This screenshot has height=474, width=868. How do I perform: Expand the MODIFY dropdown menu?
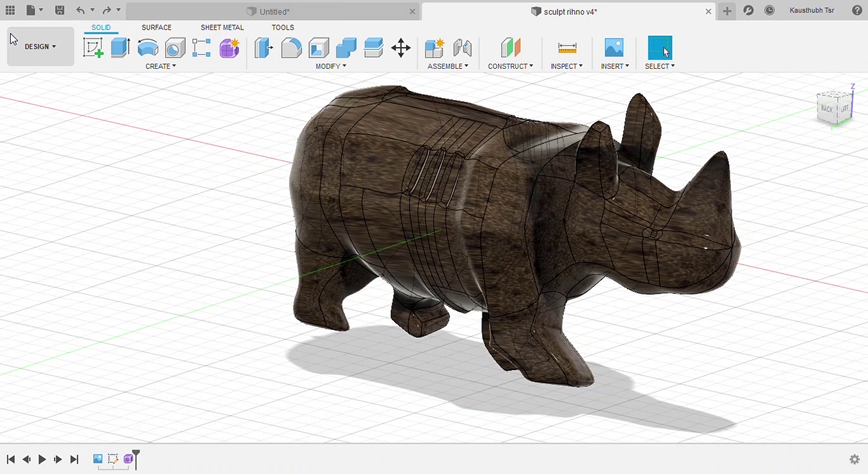(331, 66)
